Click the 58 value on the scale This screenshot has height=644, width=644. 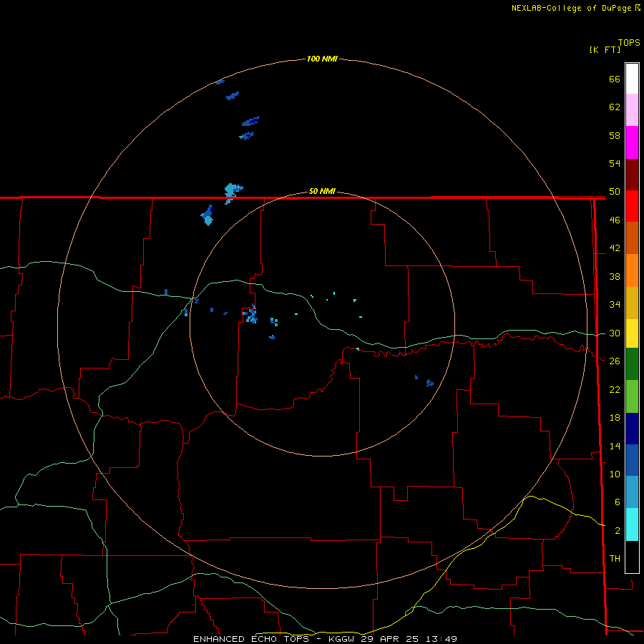[615, 135]
